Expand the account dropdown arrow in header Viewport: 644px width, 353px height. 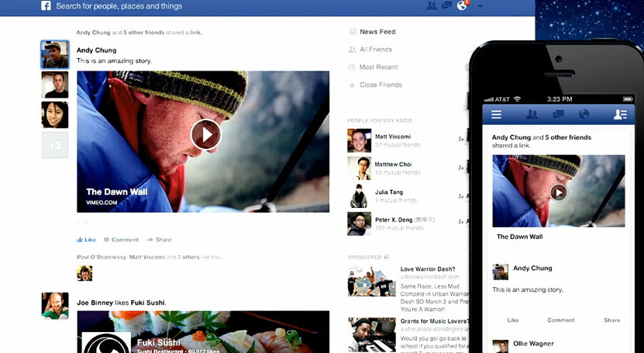(x=480, y=7)
